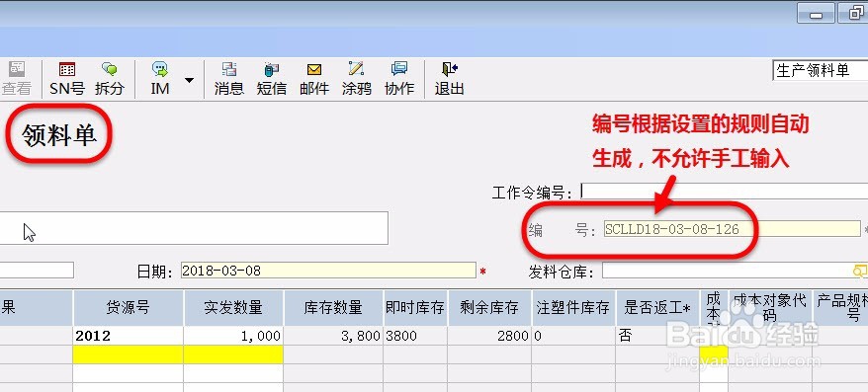Open the 发料仓库 lookup icon
The width and height of the screenshot is (868, 392).
[x=860, y=271]
